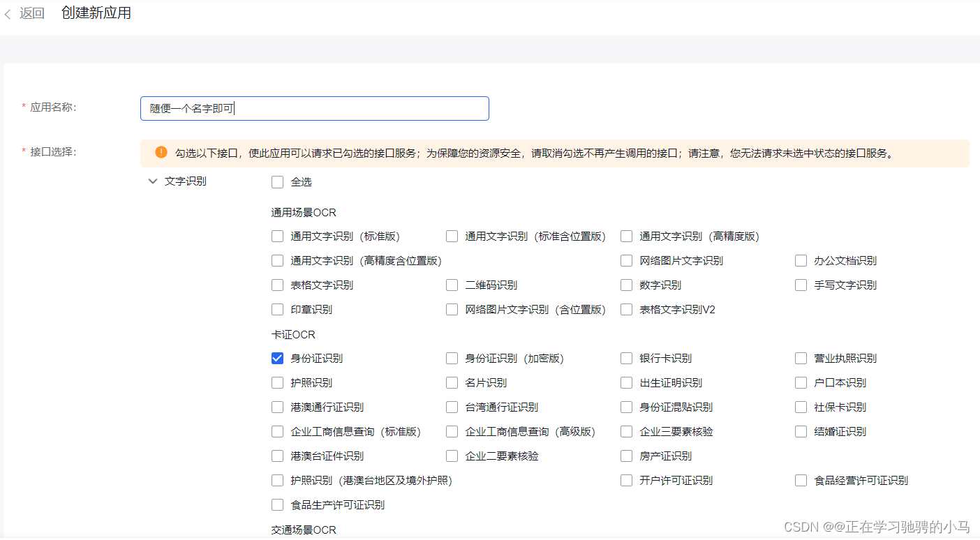The height and width of the screenshot is (540, 980).
Task: Check the 出生证明识别 option
Action: pyautogui.click(x=626, y=383)
